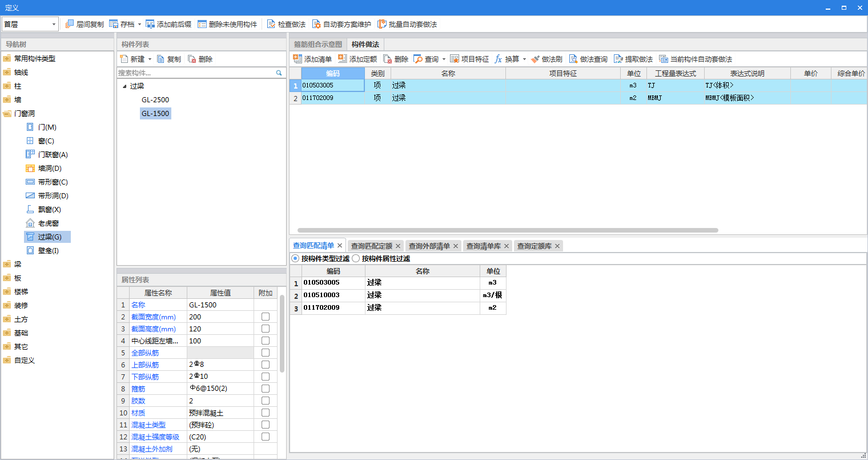Tick the 附加 checkbox for 截面高度(mm)

point(266,329)
